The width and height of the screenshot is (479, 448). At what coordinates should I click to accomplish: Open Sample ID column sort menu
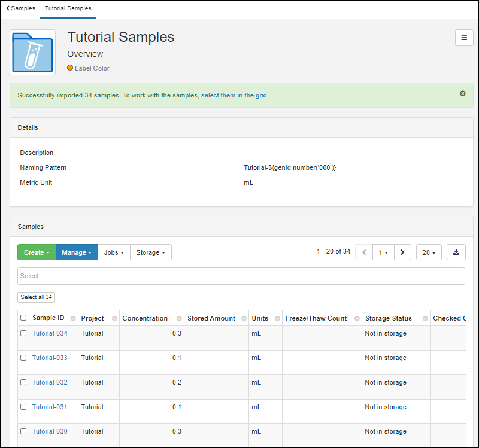[73, 319]
